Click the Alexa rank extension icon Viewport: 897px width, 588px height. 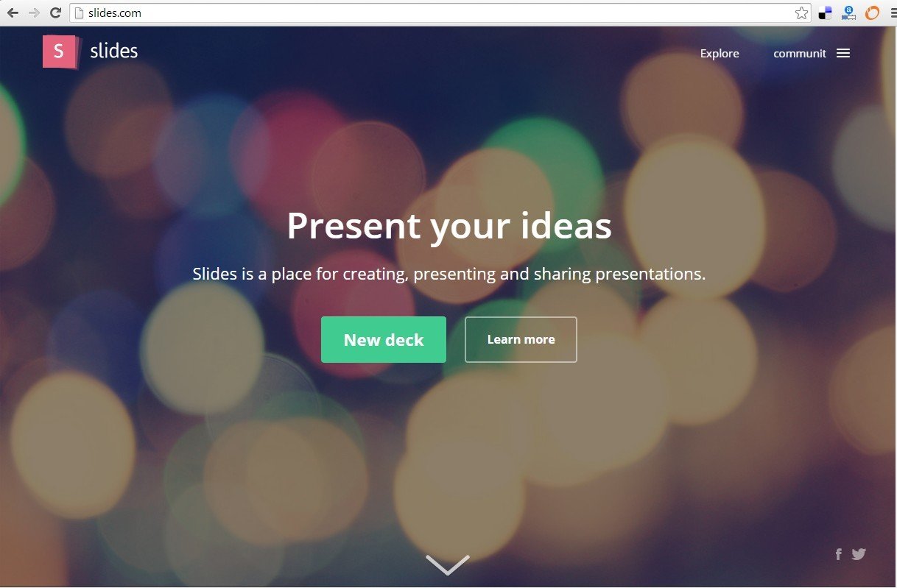point(849,13)
